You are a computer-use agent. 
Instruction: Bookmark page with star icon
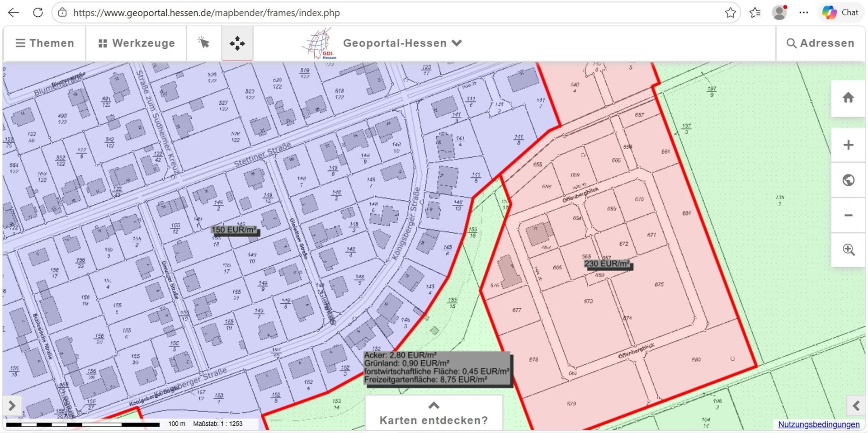730,13
